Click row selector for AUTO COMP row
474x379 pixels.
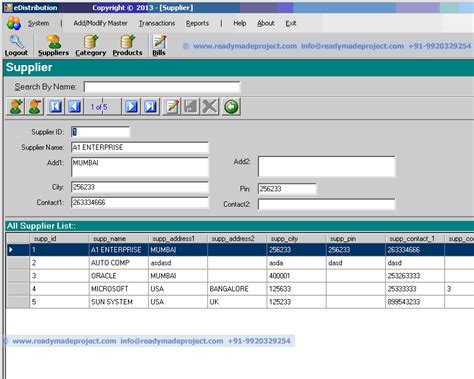click(18, 263)
